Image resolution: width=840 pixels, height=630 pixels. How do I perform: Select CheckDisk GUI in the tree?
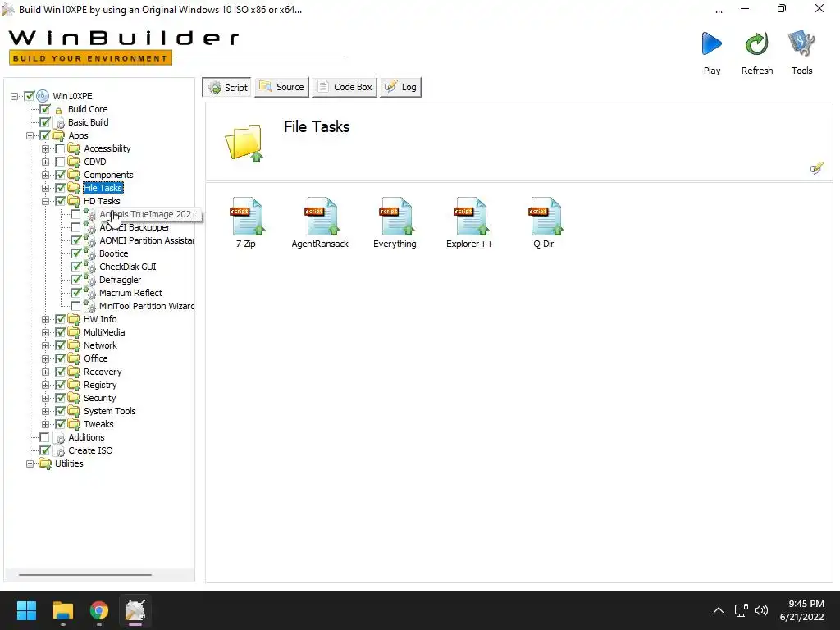127,267
